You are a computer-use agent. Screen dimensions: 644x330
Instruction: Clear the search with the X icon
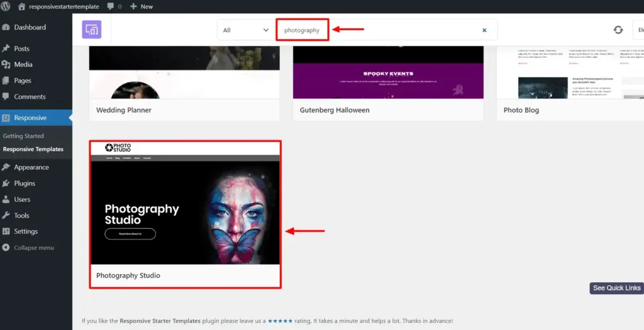tap(484, 30)
